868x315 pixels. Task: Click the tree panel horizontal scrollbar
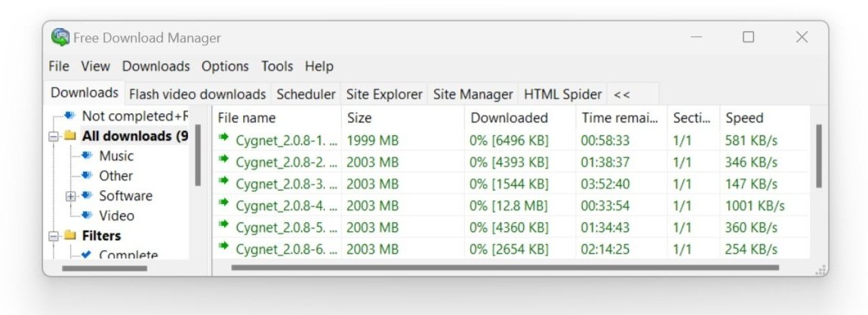click(105, 268)
